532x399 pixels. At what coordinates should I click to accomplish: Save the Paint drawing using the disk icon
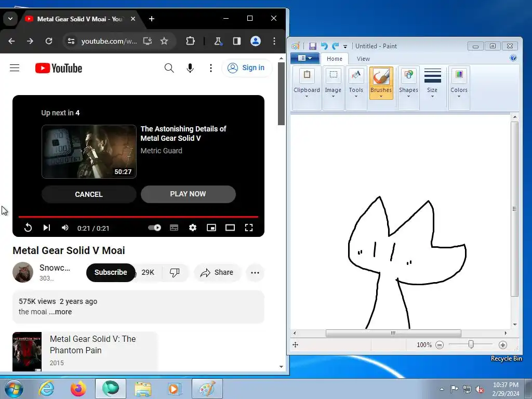pyautogui.click(x=312, y=46)
